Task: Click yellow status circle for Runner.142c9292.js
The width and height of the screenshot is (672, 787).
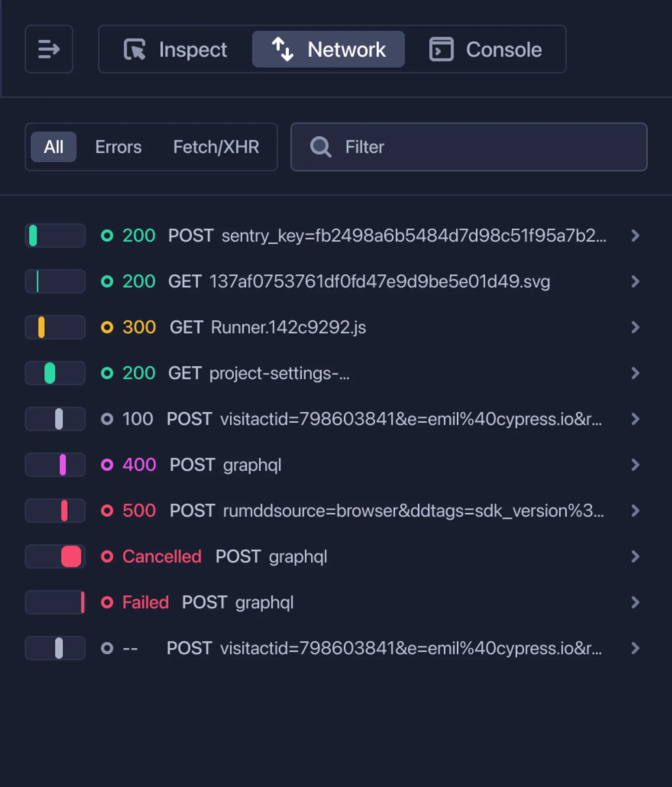Action: point(107,327)
